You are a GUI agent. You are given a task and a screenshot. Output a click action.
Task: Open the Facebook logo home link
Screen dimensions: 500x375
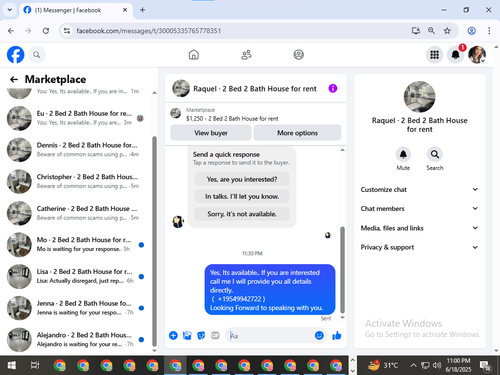[16, 55]
